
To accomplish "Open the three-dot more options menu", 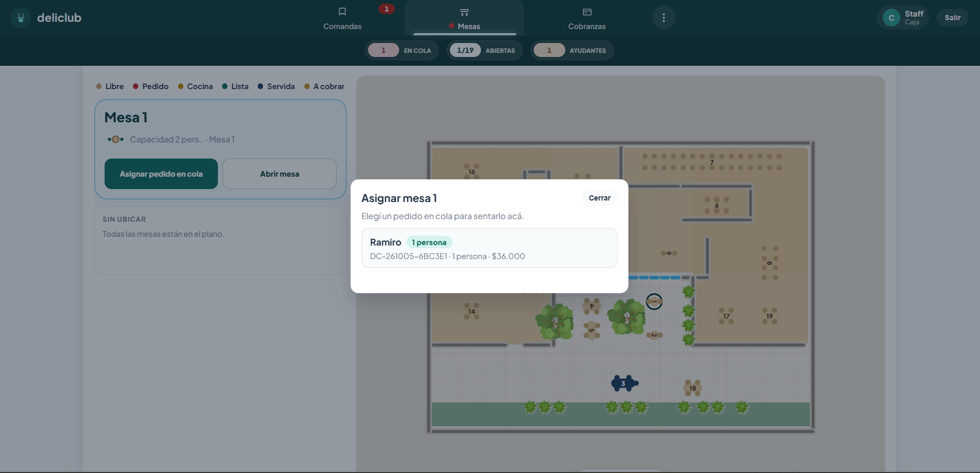I will (x=664, y=18).
